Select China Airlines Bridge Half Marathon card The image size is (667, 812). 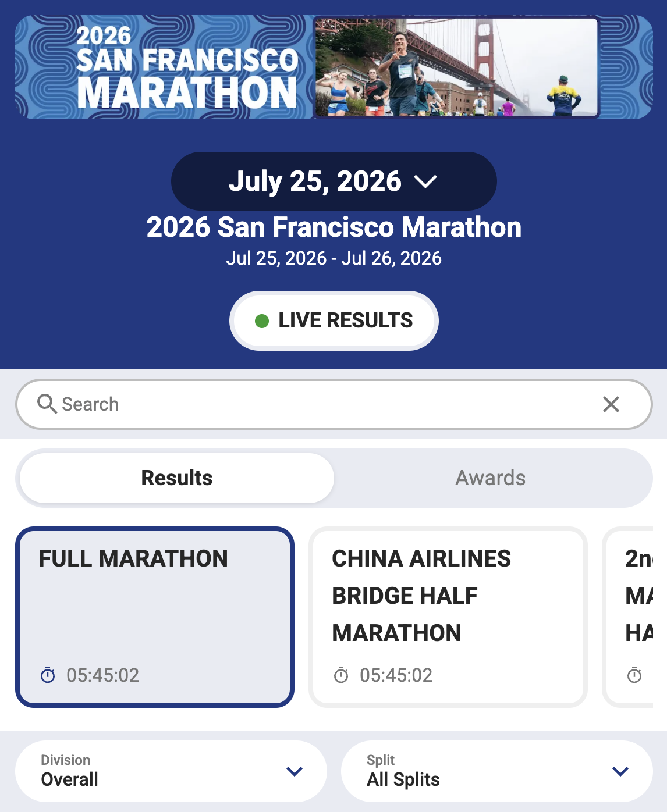tap(448, 617)
